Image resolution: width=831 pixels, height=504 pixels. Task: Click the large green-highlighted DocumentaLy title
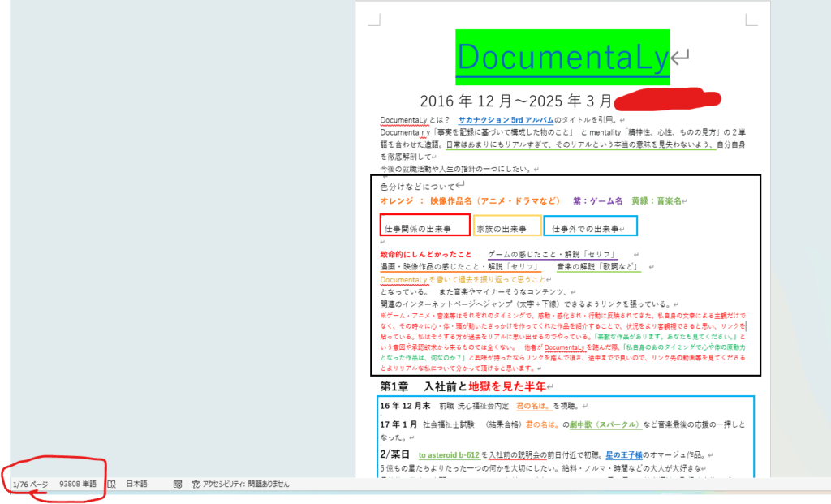(x=562, y=57)
